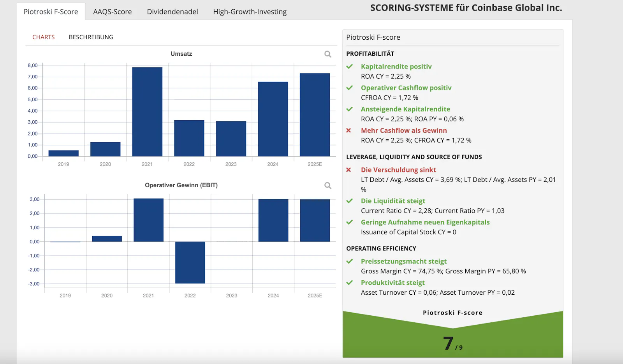Click the negative 2022 EBIT bar
Image resolution: width=623 pixels, height=364 pixels.
click(x=190, y=262)
